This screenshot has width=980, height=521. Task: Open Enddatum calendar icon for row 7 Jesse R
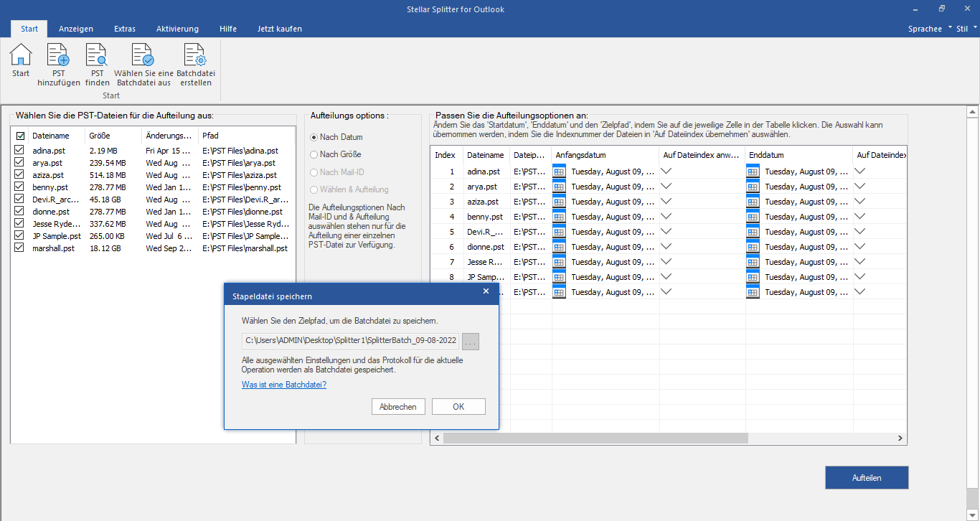(753, 262)
